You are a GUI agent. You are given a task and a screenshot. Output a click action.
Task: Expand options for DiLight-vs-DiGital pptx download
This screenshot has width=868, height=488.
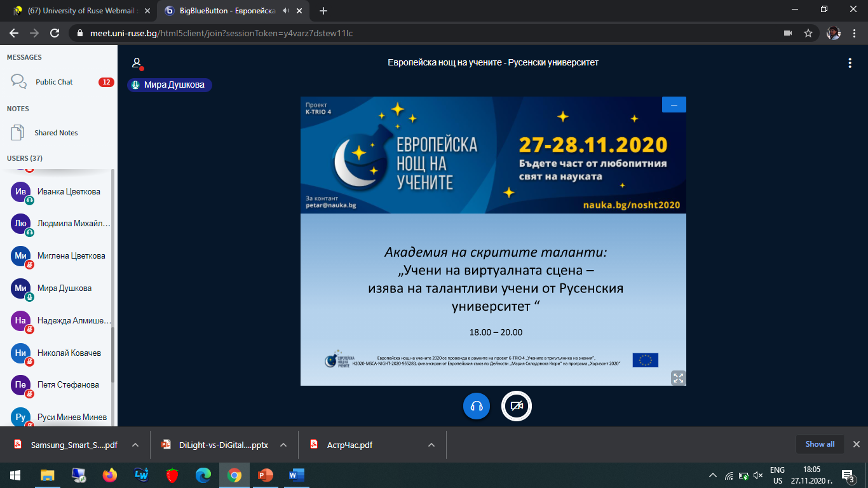[284, 445]
